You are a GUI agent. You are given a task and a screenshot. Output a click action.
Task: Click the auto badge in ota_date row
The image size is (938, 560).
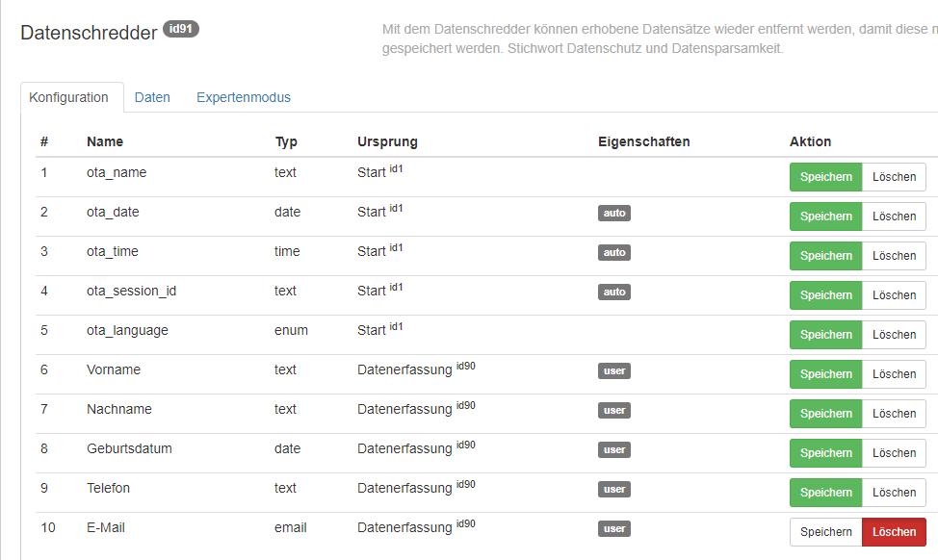coord(613,214)
